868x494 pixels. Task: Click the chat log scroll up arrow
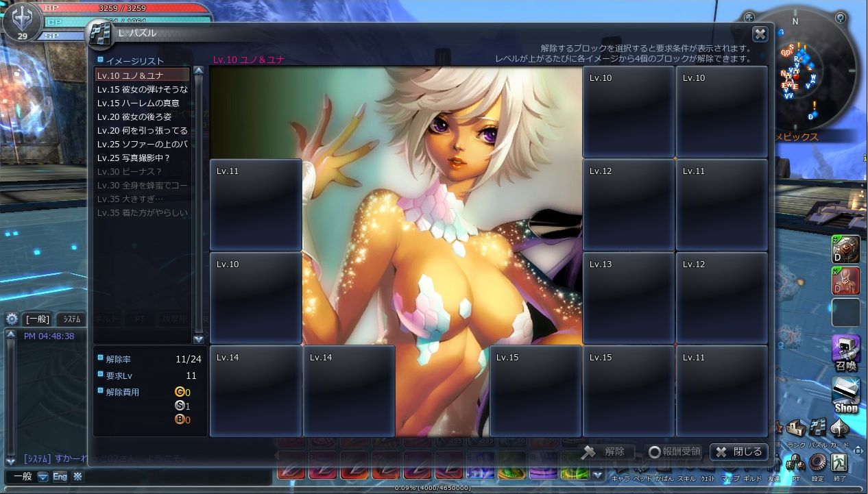[10, 334]
